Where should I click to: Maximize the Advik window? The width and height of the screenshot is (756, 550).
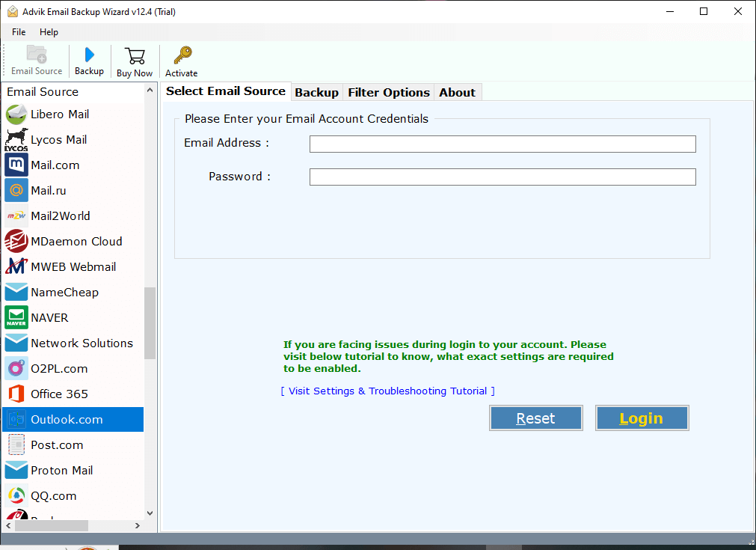tap(704, 11)
